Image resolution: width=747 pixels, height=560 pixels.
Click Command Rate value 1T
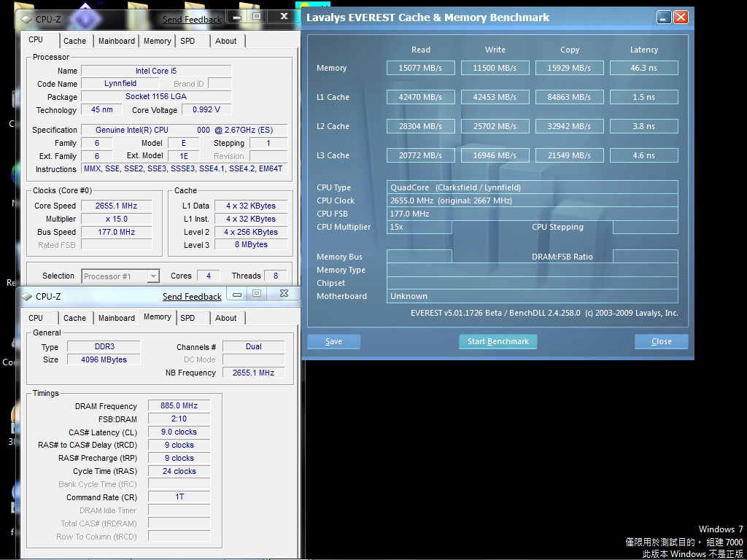tap(179, 497)
